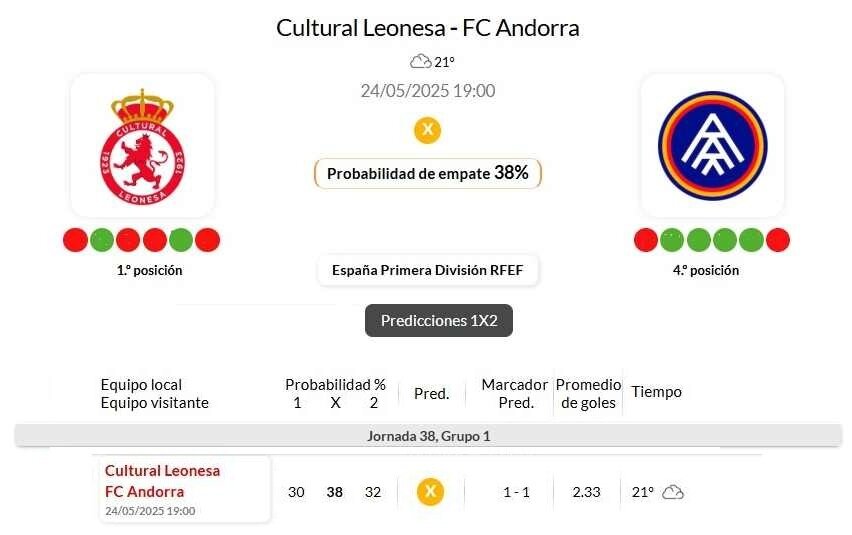Click the predicted score 1 - 1
Screen dimensions: 852x535
[517, 492]
